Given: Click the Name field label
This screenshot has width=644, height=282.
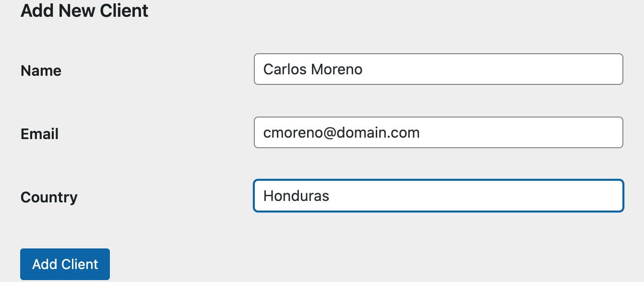Looking at the screenshot, I should point(41,70).
